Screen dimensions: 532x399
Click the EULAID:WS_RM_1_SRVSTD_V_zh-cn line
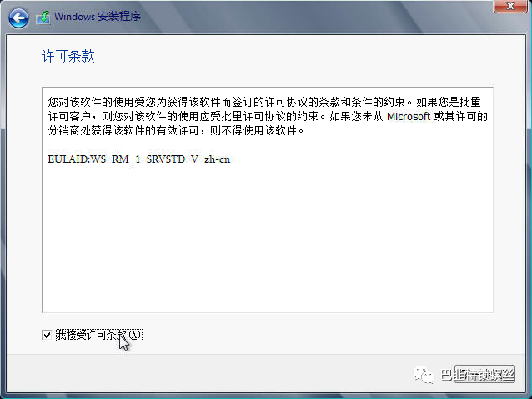pos(138,159)
